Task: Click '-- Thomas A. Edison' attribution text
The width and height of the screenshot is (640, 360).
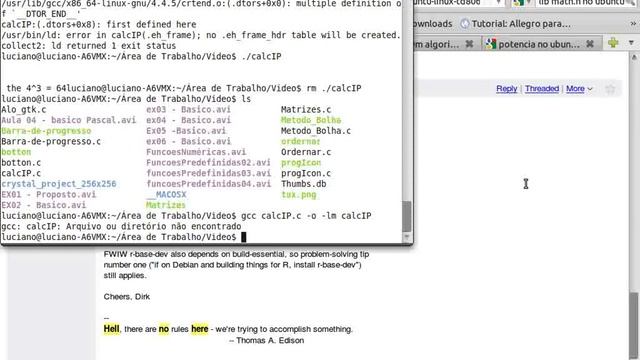Action: [x=267, y=340]
